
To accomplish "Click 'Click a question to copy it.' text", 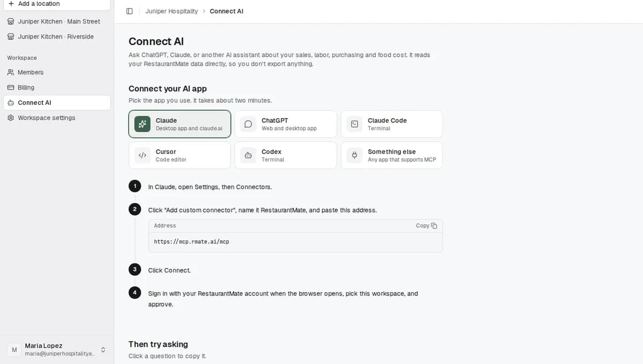I will pyautogui.click(x=167, y=356).
